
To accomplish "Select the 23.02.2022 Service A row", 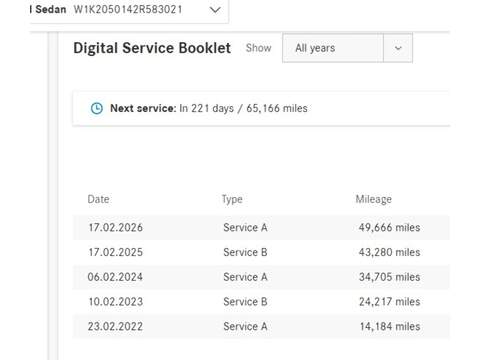I will click(x=261, y=326).
